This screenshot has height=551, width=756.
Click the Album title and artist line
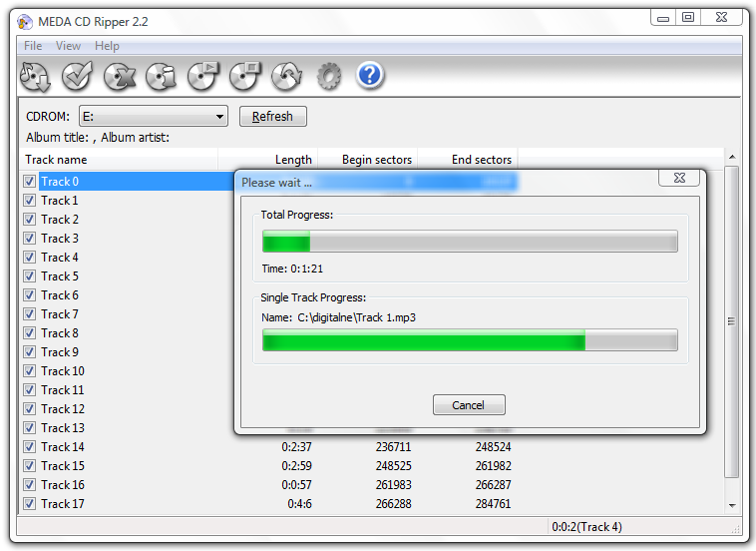pyautogui.click(x=98, y=138)
